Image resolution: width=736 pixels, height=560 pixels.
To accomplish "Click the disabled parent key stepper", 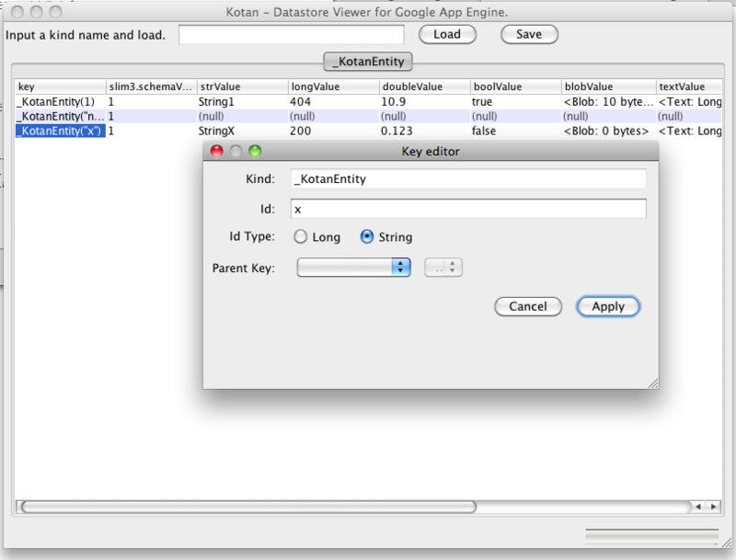I will click(443, 268).
